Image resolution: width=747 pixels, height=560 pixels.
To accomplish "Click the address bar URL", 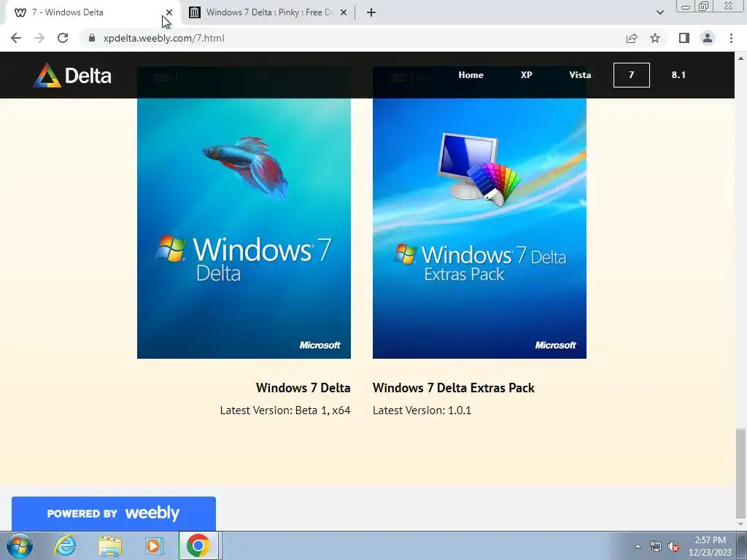I will coord(164,38).
